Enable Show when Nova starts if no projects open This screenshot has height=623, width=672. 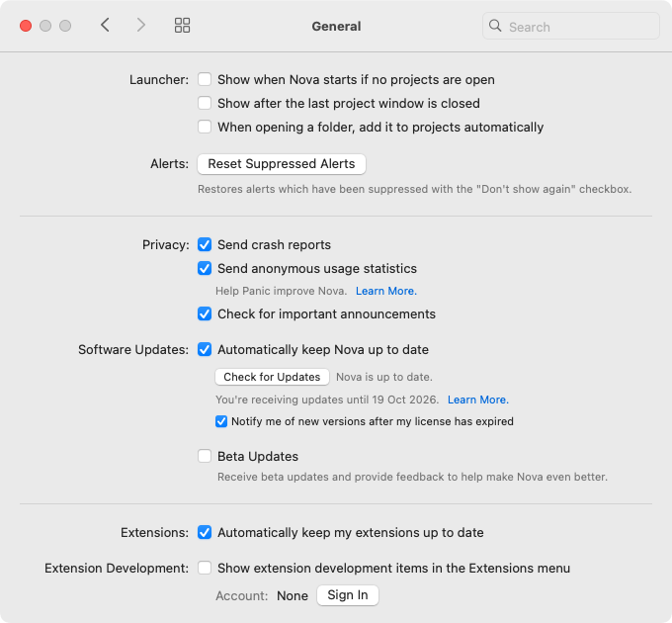coord(205,79)
